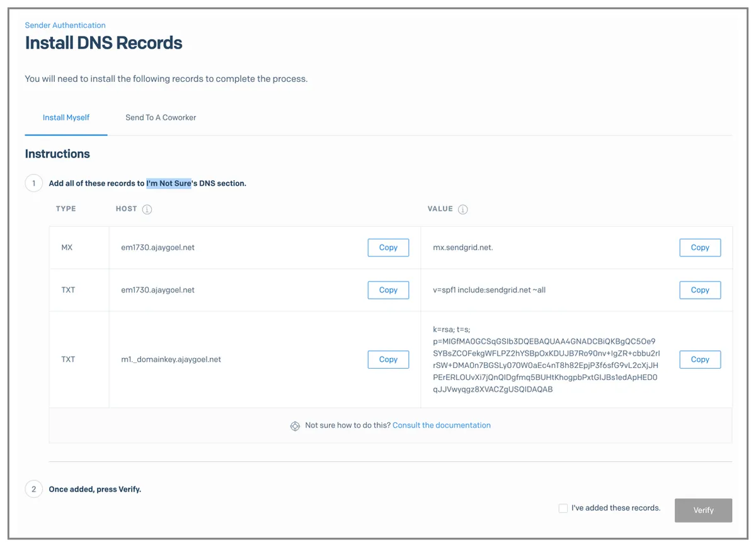The image size is (756, 547).
Task: Click the TYPE column header
Action: tap(66, 209)
